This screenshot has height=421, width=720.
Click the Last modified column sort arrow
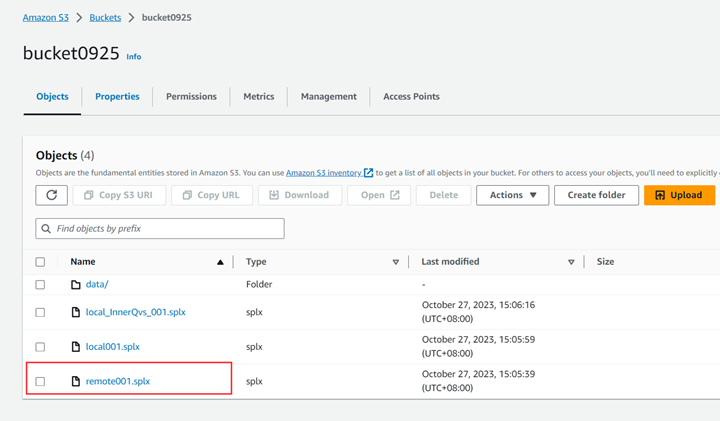pyautogui.click(x=571, y=262)
